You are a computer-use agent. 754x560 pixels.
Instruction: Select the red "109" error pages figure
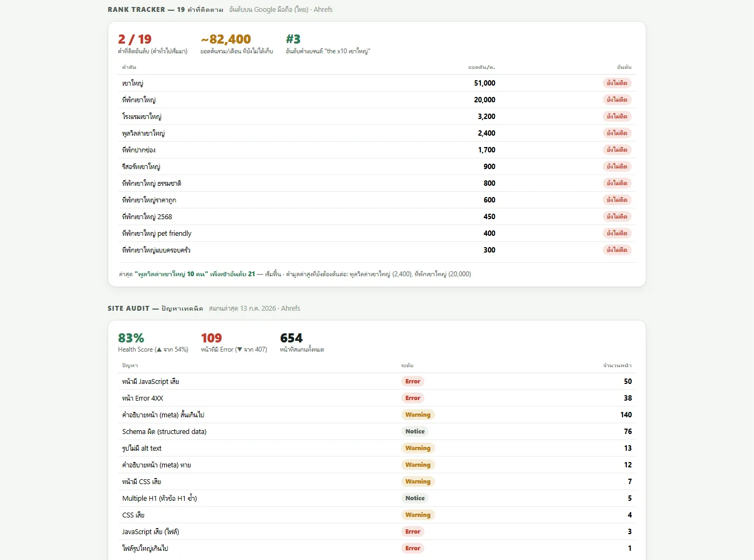pyautogui.click(x=211, y=338)
